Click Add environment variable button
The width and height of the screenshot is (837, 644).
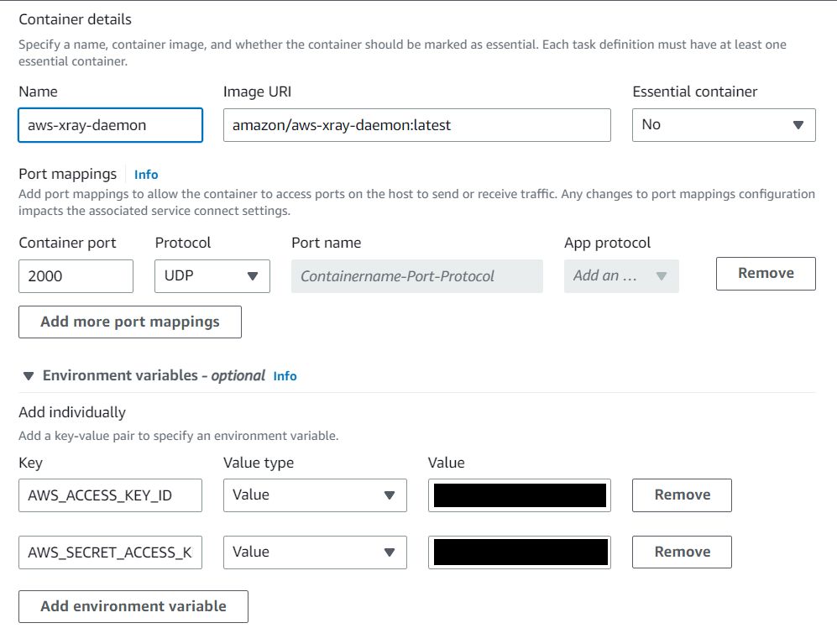133,606
